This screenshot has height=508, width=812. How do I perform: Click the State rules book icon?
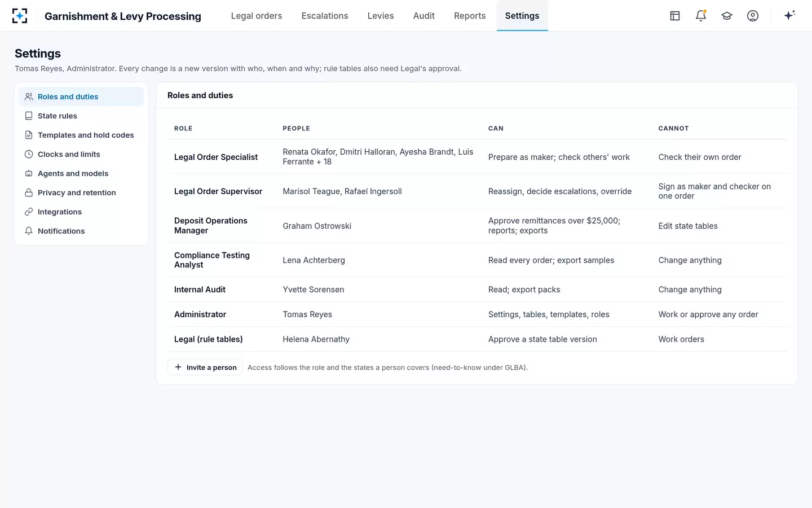(x=29, y=116)
